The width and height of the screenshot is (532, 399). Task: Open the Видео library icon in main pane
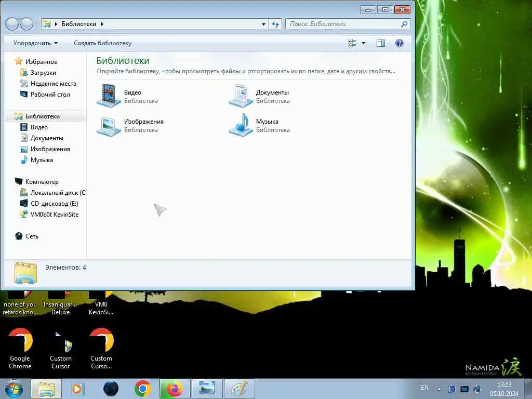click(109, 96)
